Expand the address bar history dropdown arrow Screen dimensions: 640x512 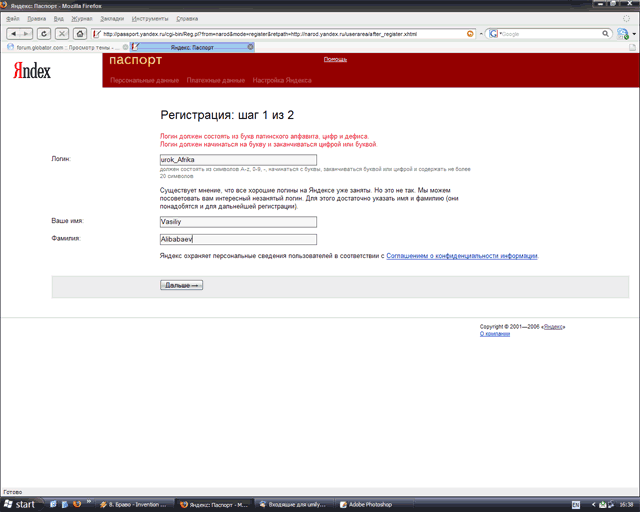pos(481,34)
